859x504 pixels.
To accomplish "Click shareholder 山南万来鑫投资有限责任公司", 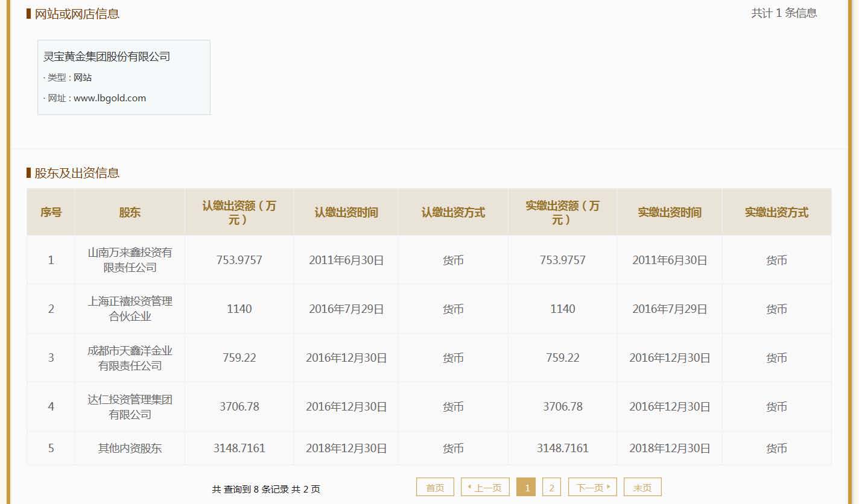I will tap(130, 260).
